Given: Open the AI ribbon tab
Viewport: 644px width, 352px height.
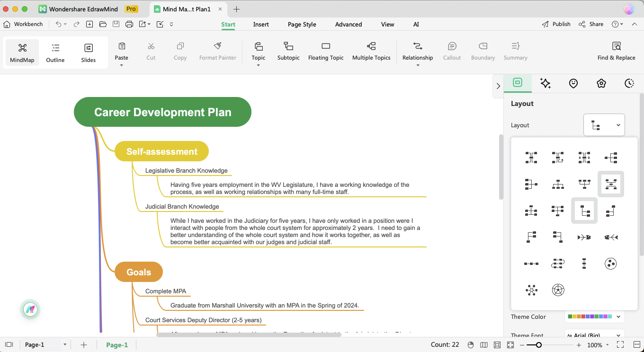Looking at the screenshot, I should (x=416, y=24).
